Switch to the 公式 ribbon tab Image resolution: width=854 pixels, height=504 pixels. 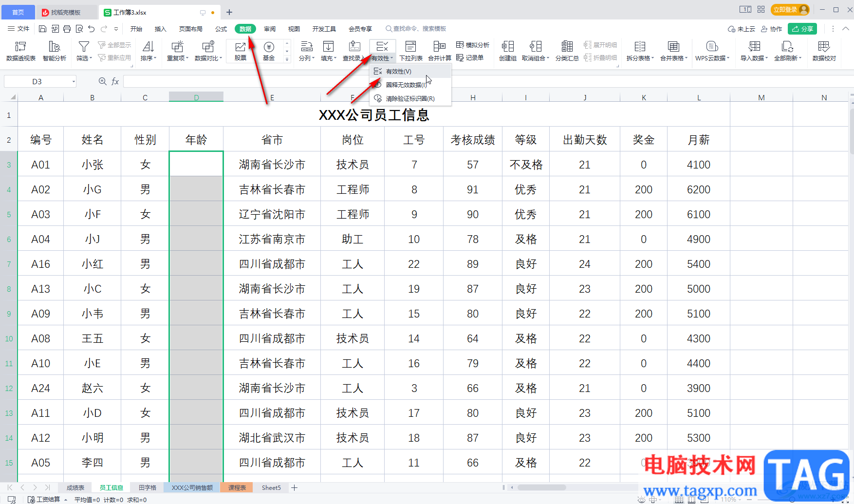click(221, 29)
